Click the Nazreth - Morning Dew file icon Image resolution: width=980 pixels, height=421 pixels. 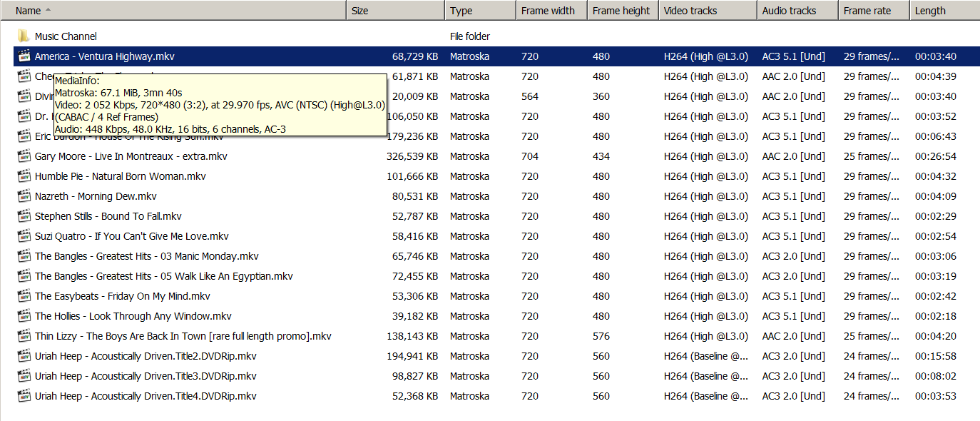24,196
